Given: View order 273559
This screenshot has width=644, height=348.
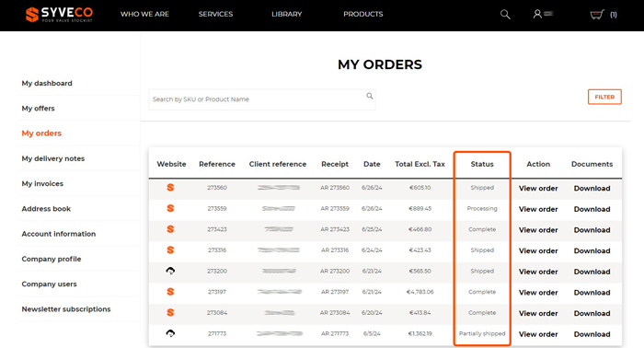Looking at the screenshot, I should click(538, 209).
